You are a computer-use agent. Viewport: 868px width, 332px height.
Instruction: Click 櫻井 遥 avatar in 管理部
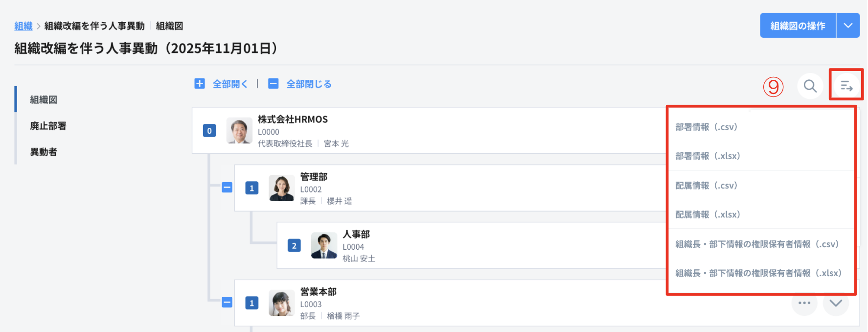(x=281, y=188)
